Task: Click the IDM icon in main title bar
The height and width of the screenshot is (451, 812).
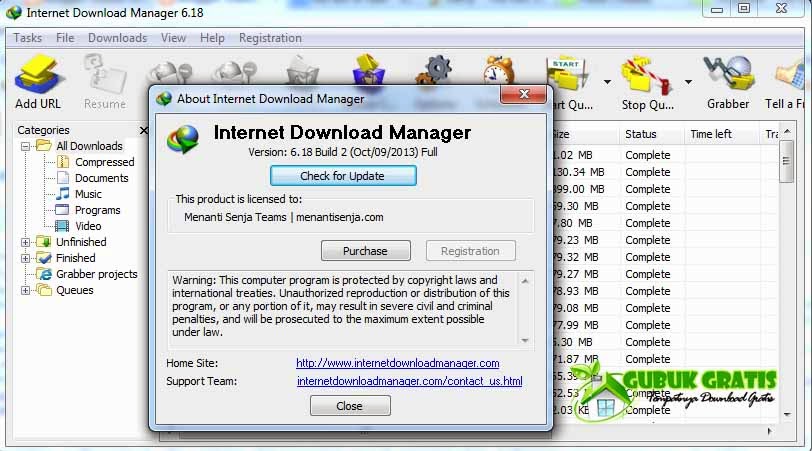Action: coord(13,12)
